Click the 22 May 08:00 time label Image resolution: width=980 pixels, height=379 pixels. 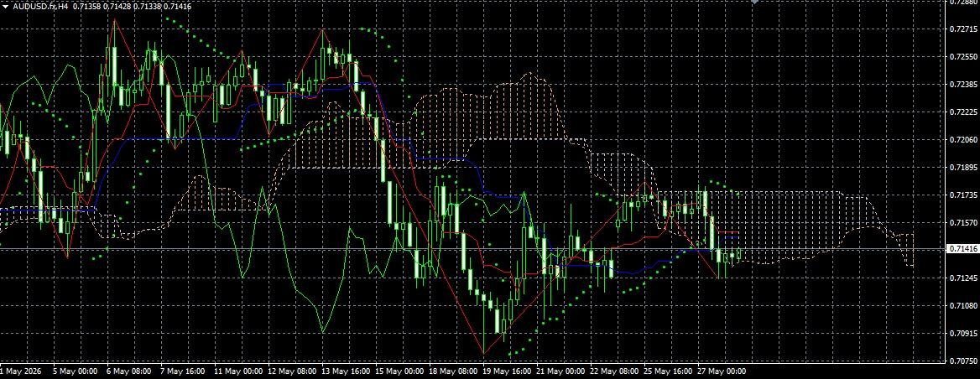pyautogui.click(x=614, y=371)
